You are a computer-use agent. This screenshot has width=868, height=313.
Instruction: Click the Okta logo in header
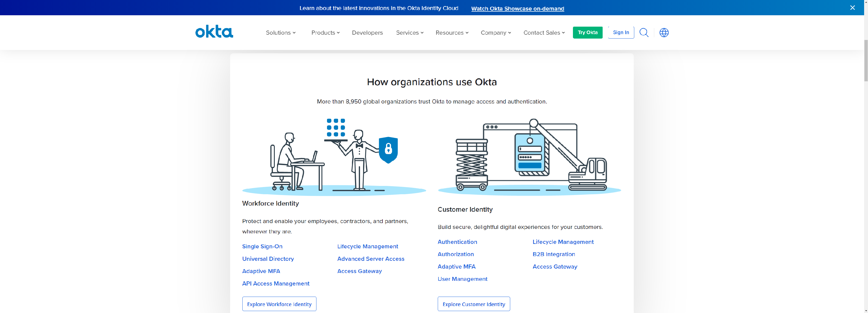(214, 32)
